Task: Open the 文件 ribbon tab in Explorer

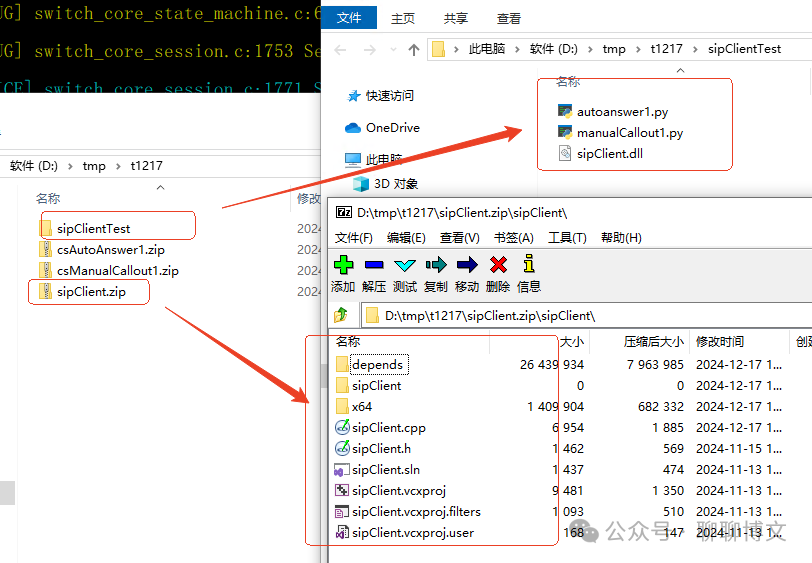Action: point(349,18)
